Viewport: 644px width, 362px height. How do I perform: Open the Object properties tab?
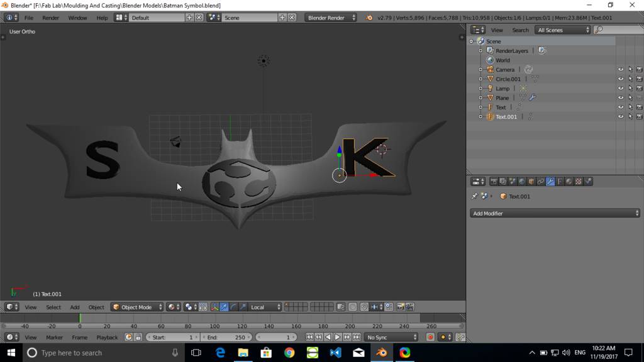point(531,182)
